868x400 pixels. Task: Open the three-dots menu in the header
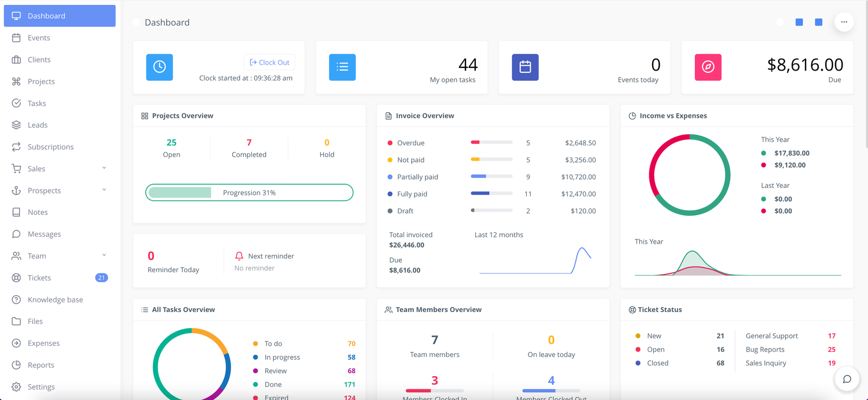[844, 22]
